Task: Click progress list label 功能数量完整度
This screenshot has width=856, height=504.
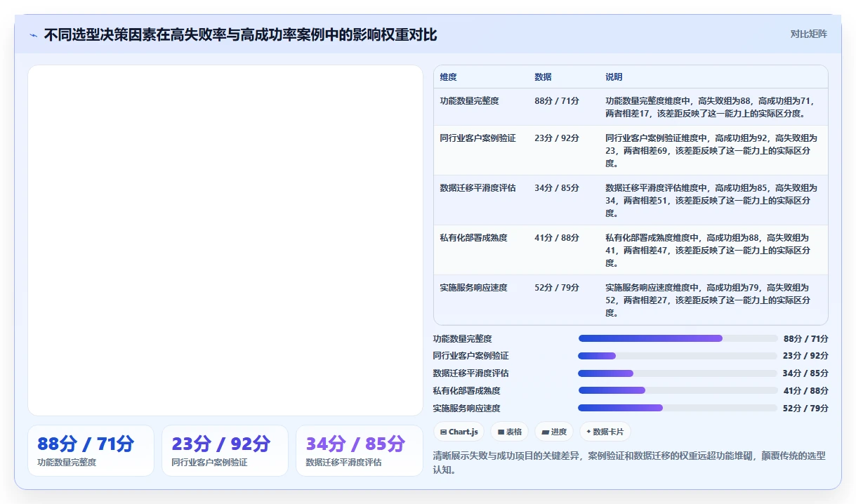Action: coord(463,338)
